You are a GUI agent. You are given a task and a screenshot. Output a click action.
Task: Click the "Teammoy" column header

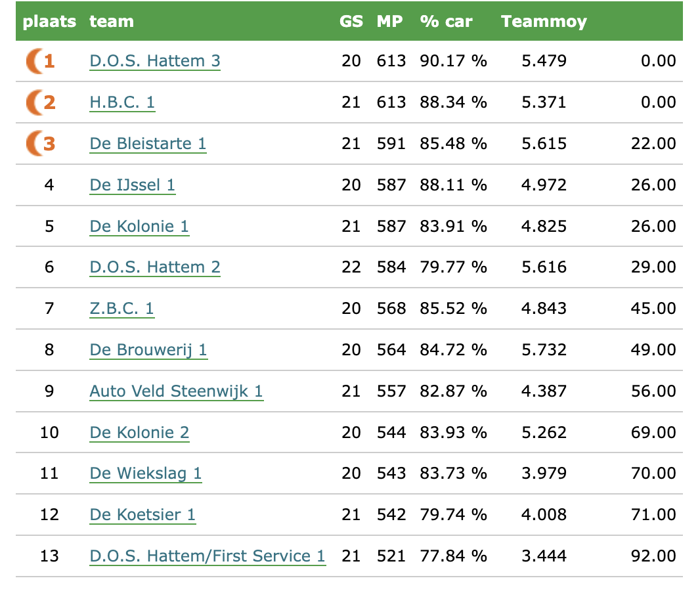pos(544,22)
